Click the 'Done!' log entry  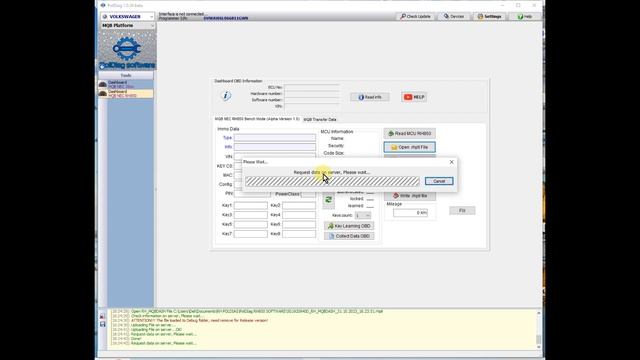(x=136, y=339)
